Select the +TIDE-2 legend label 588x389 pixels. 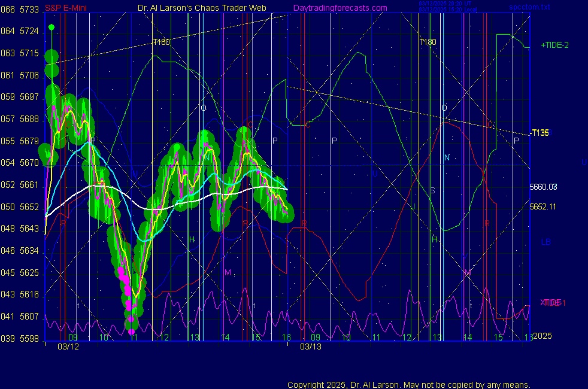pos(554,45)
